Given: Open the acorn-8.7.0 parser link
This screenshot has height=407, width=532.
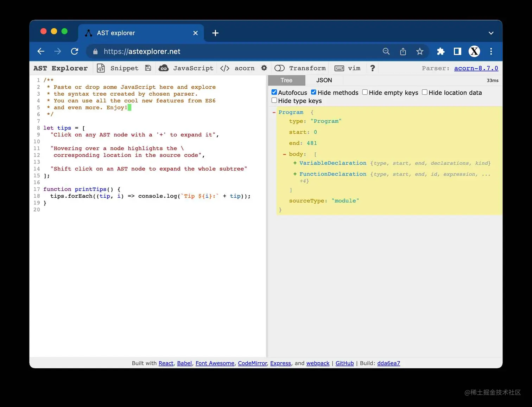Looking at the screenshot, I should tap(476, 68).
